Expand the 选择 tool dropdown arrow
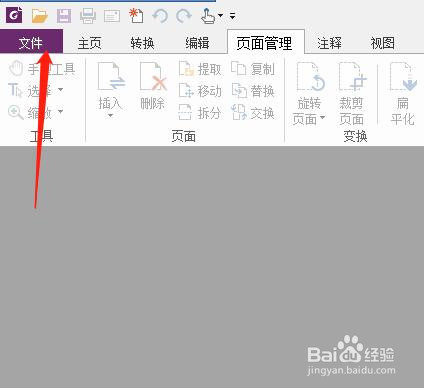The image size is (424, 388). [60, 89]
